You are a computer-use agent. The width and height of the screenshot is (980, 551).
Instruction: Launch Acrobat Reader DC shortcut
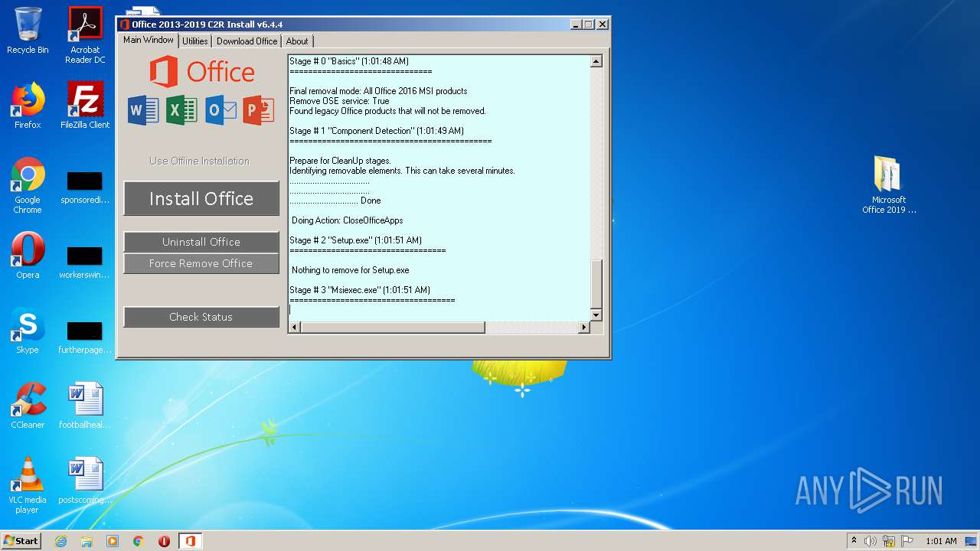click(x=85, y=35)
